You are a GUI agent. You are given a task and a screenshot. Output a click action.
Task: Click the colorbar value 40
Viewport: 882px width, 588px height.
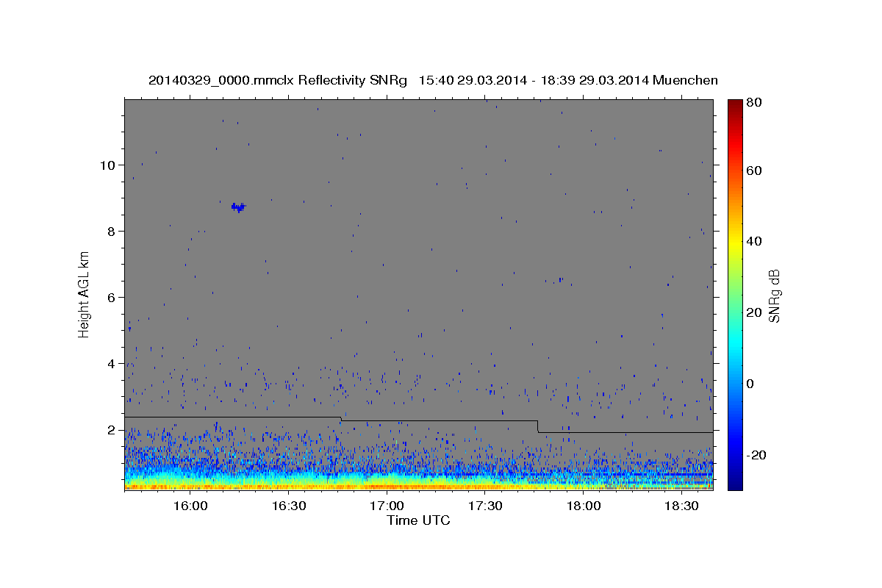756,241
